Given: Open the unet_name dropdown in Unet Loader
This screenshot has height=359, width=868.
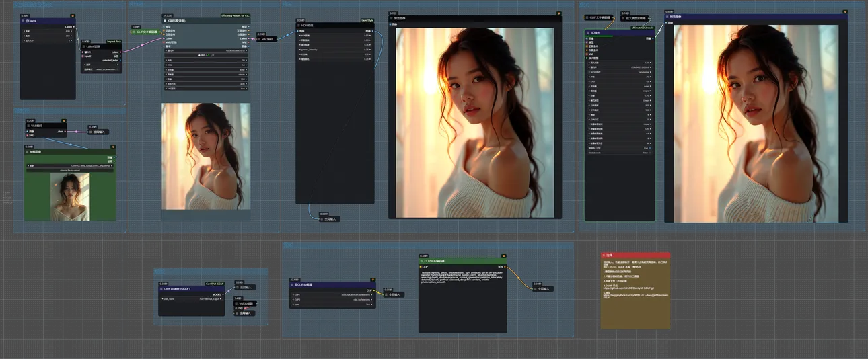Looking at the screenshot, I should click(x=191, y=298).
